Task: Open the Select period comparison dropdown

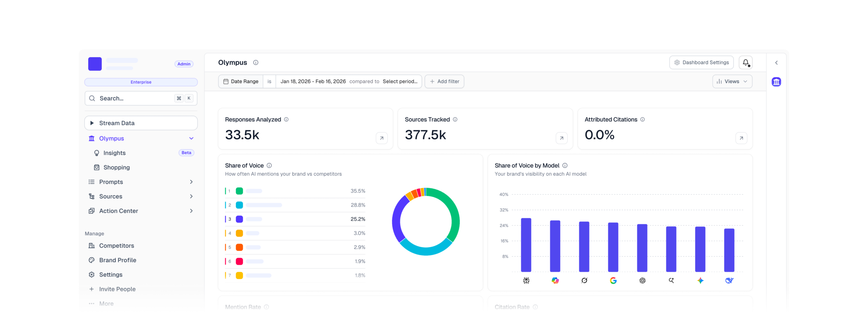Action: click(x=400, y=81)
